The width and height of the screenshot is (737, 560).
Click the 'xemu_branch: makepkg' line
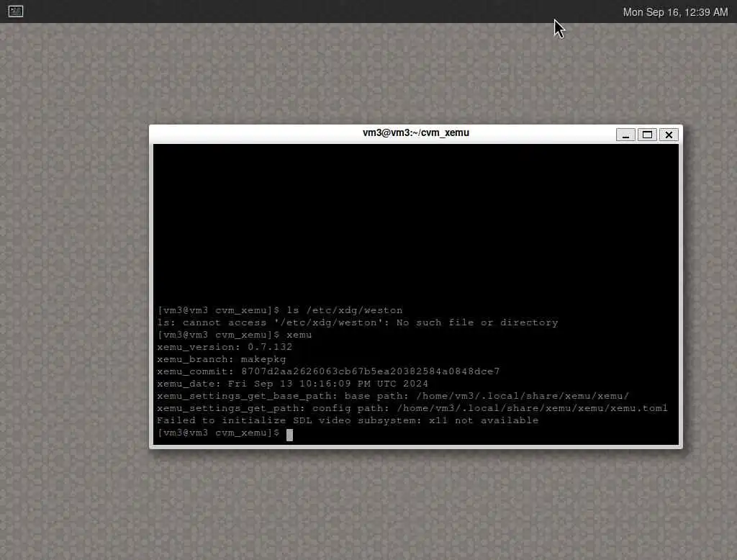pyautogui.click(x=222, y=359)
